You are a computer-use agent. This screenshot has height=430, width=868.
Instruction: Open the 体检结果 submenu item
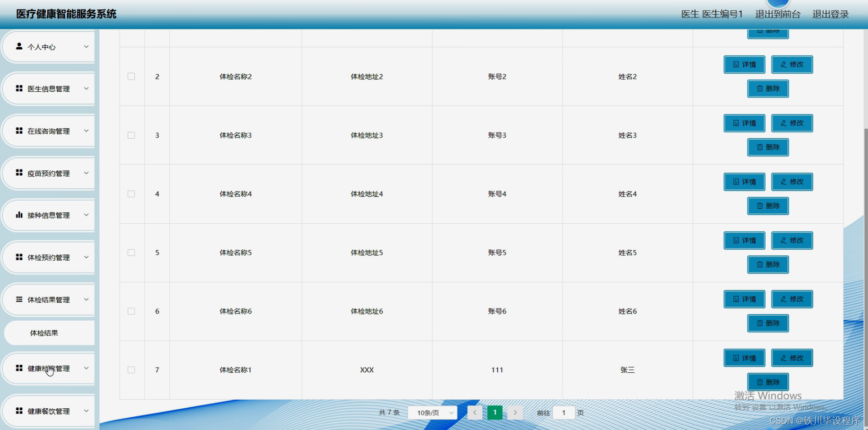coord(49,333)
